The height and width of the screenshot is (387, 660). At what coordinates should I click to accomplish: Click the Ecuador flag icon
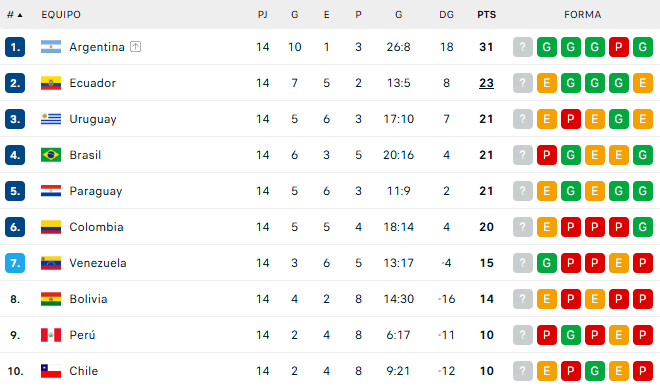click(x=51, y=83)
